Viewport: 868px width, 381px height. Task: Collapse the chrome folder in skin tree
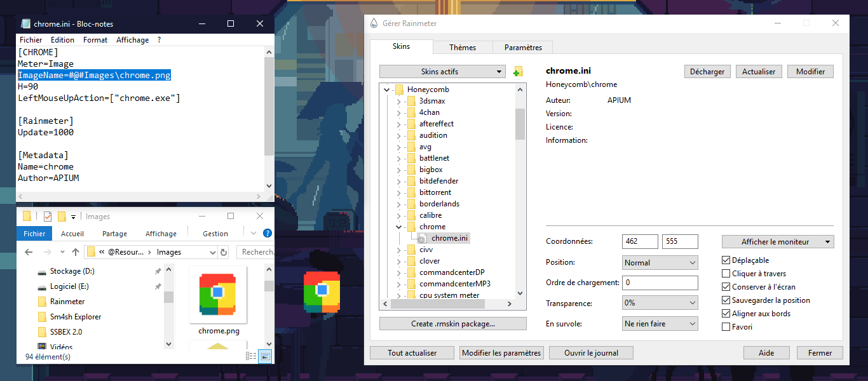[398, 227]
